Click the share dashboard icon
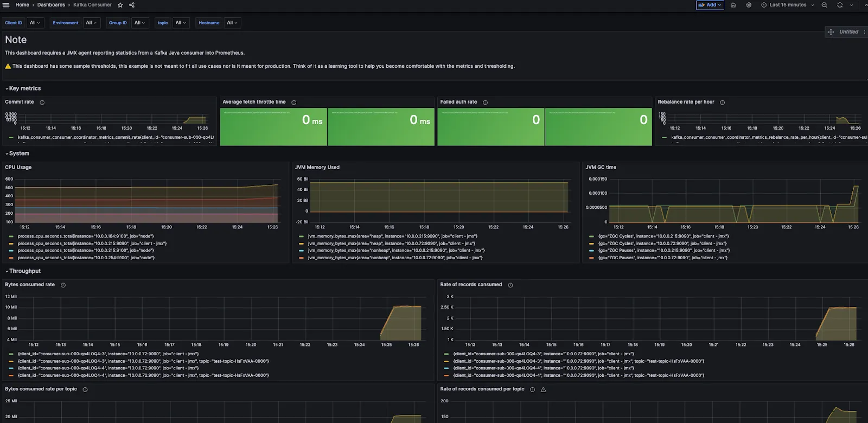The image size is (868, 423). (132, 5)
